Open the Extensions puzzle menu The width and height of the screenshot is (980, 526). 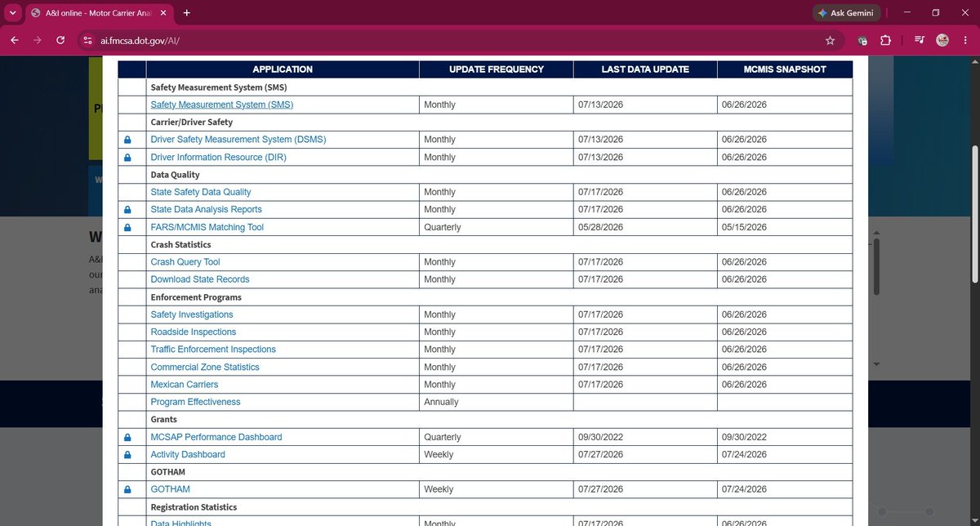point(885,40)
